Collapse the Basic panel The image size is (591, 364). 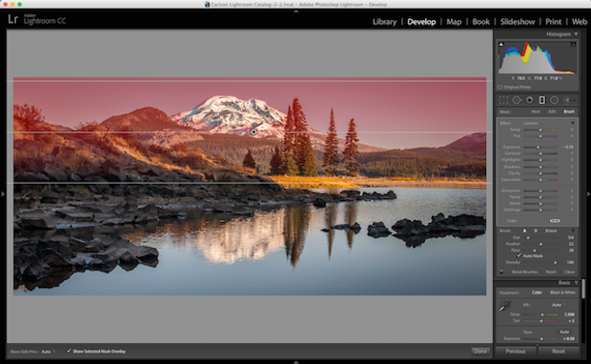coord(576,283)
